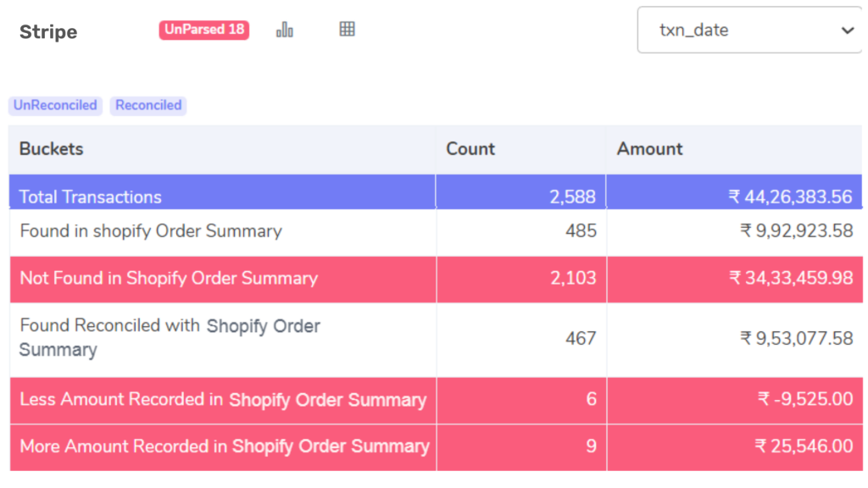This screenshot has height=488, width=868.
Task: Click the Count column header
Action: (x=470, y=149)
